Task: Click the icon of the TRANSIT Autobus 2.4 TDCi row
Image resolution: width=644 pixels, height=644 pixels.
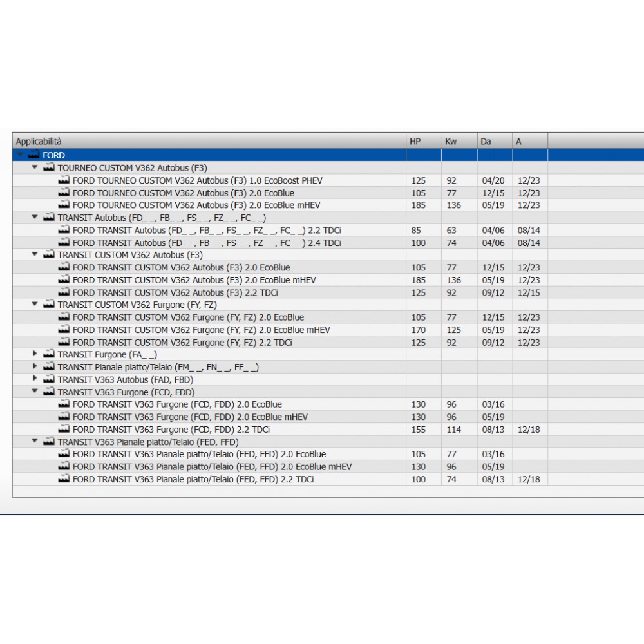Action: (63, 243)
